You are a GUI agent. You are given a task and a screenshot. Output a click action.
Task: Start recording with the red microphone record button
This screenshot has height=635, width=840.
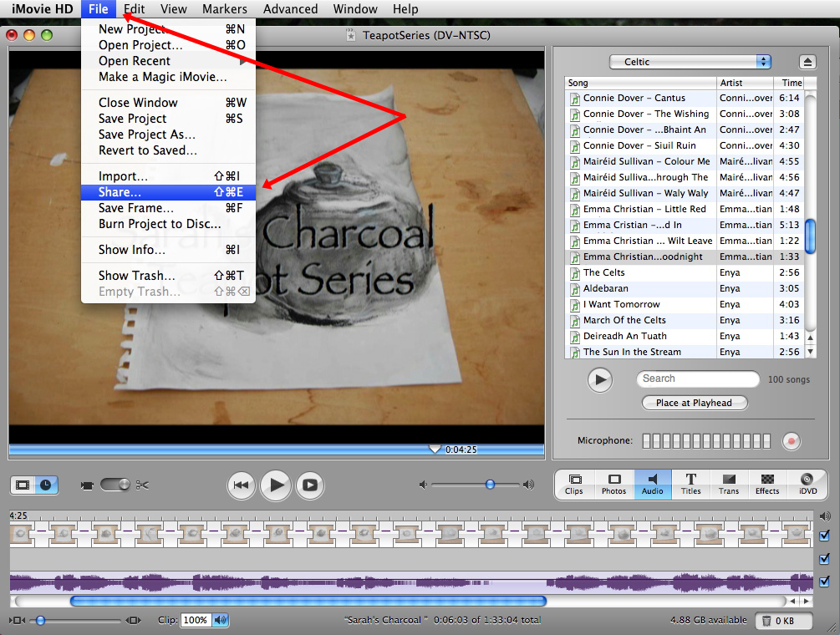click(x=792, y=441)
